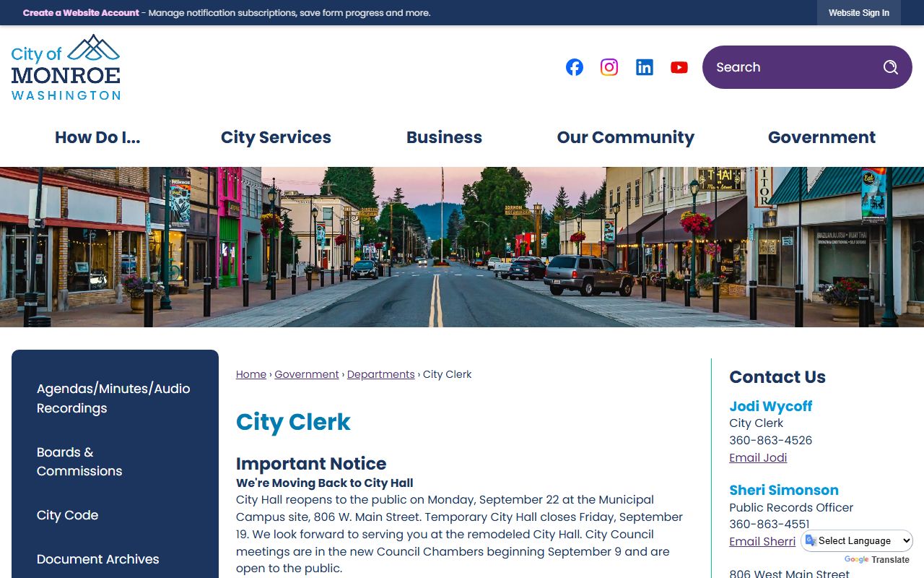Click the Website Sign In button
Image resolution: width=924 pixels, height=578 pixels.
pos(859,13)
